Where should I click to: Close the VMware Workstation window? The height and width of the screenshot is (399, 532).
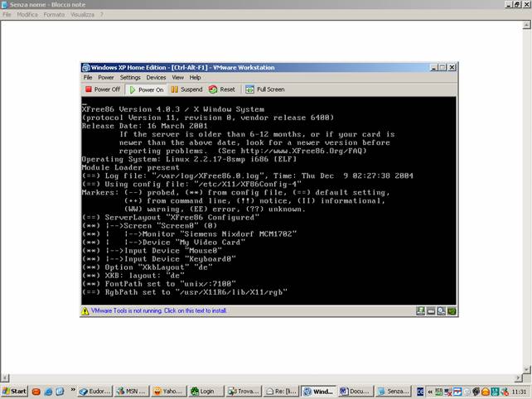tap(452, 67)
